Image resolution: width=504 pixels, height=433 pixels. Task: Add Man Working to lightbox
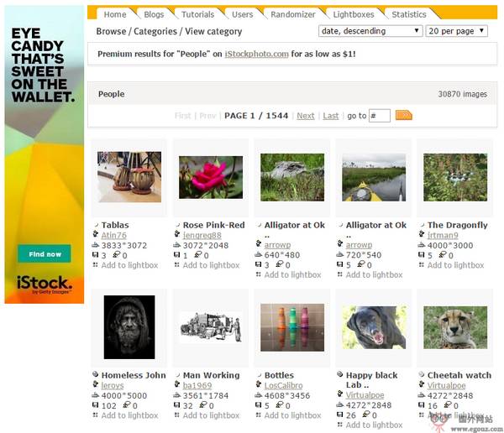coord(211,415)
